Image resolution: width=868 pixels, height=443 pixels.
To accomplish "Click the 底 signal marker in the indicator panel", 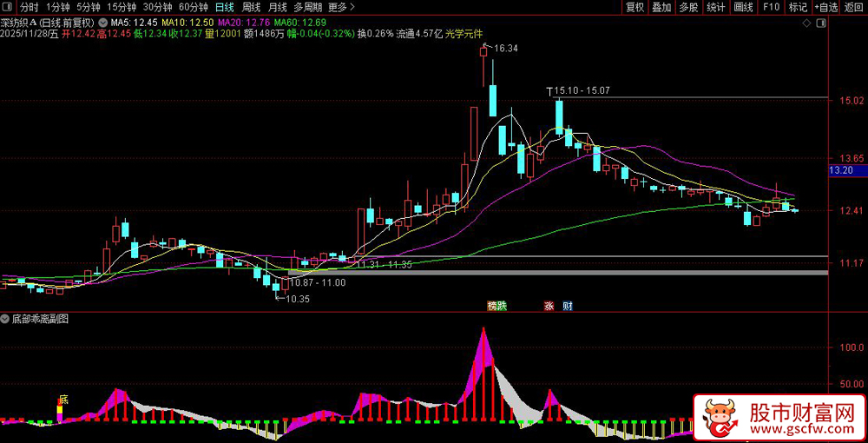I will [x=62, y=400].
